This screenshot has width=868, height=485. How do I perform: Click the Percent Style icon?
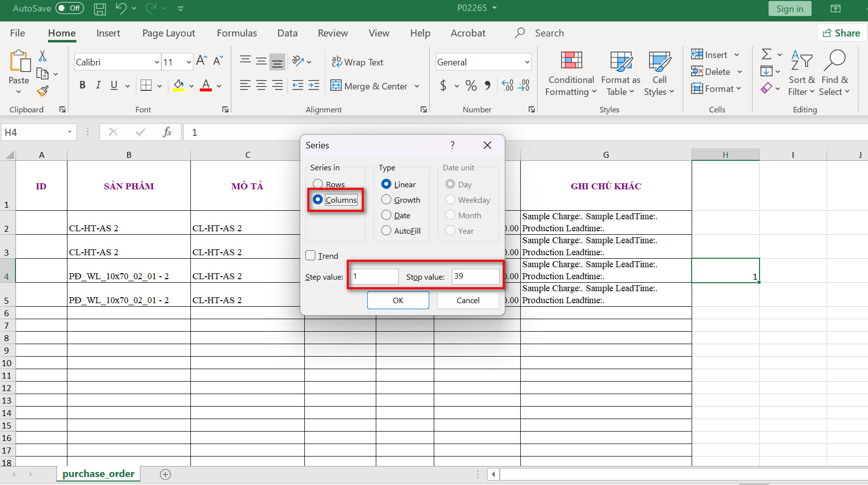(471, 86)
